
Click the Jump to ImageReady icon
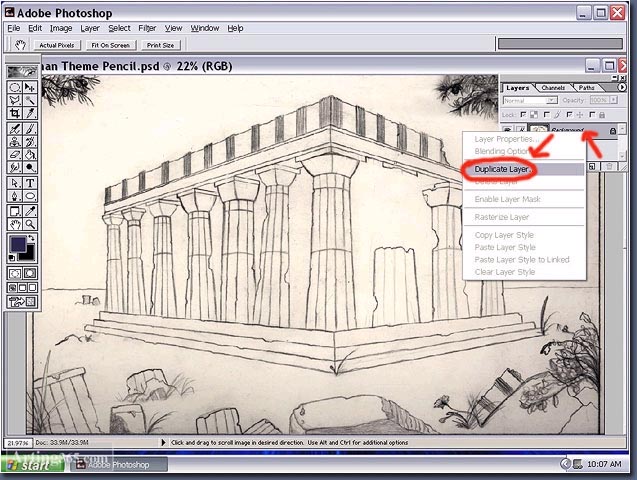[22, 302]
